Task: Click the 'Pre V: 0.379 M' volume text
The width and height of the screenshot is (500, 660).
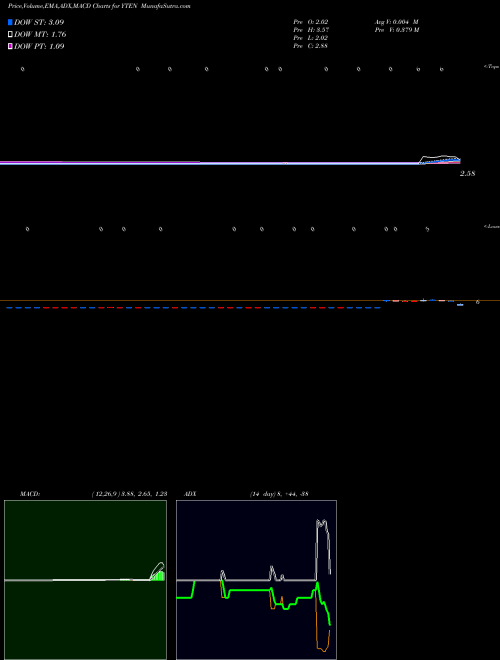Action: tap(397, 30)
